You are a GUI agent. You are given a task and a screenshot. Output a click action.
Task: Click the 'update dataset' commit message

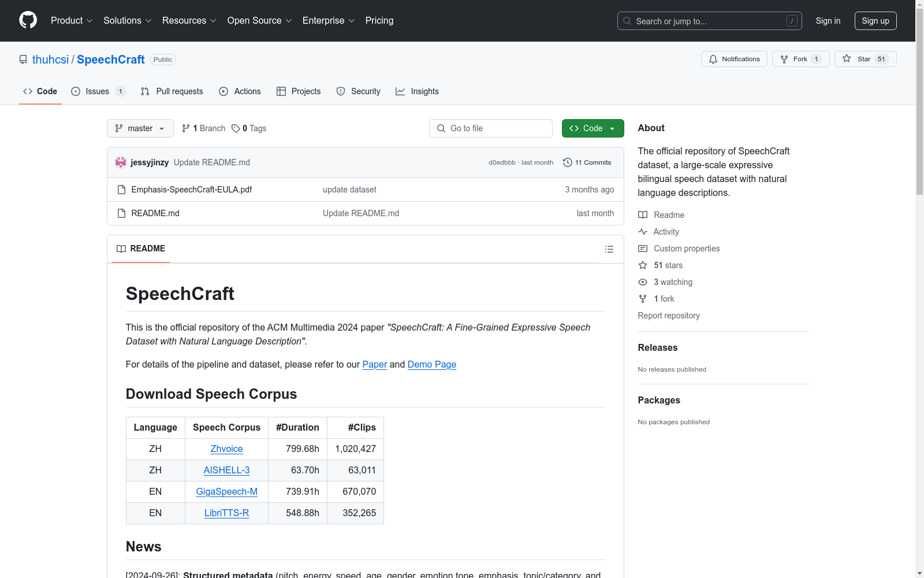349,190
